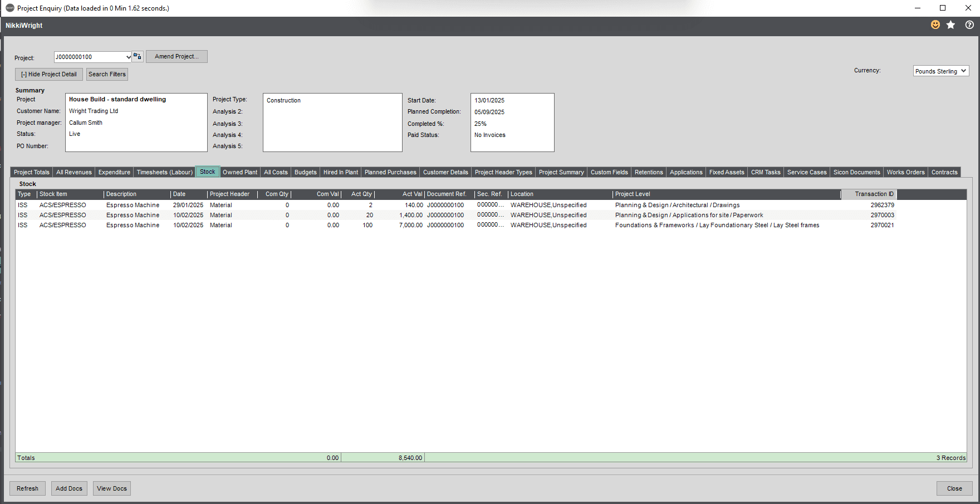The image size is (980, 504).
Task: Sort by the Transaction ID column header
Action: [869, 194]
